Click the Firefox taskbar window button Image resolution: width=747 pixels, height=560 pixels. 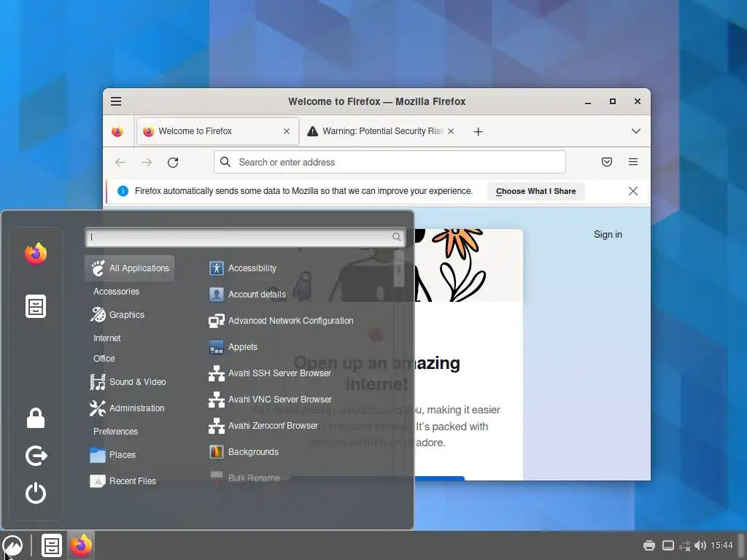click(x=81, y=545)
